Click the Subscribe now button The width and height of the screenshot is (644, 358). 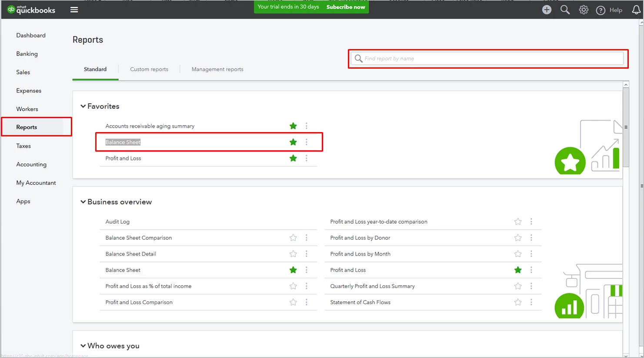346,7
